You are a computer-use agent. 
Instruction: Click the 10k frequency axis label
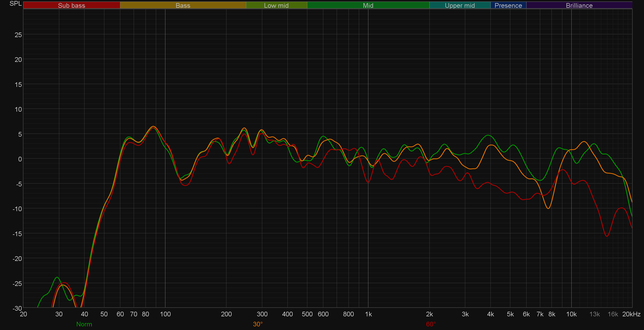tap(571, 314)
